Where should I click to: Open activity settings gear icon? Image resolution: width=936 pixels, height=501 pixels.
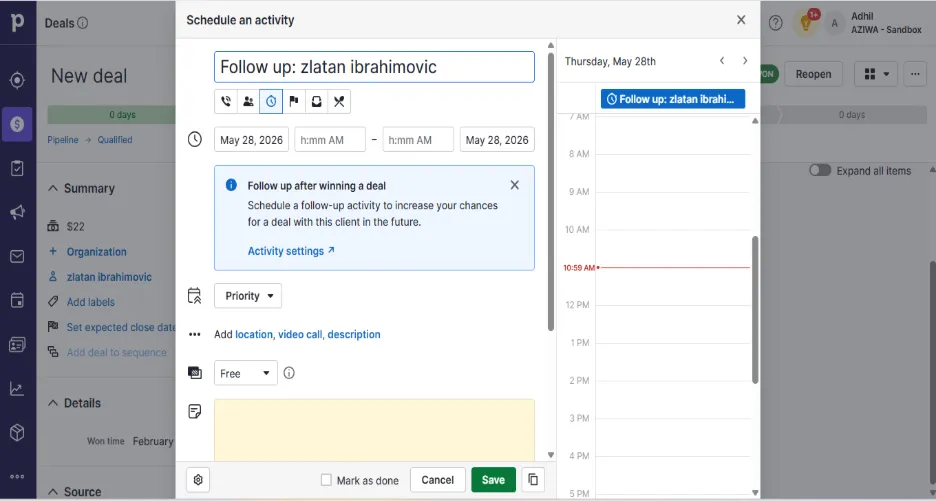point(198,480)
